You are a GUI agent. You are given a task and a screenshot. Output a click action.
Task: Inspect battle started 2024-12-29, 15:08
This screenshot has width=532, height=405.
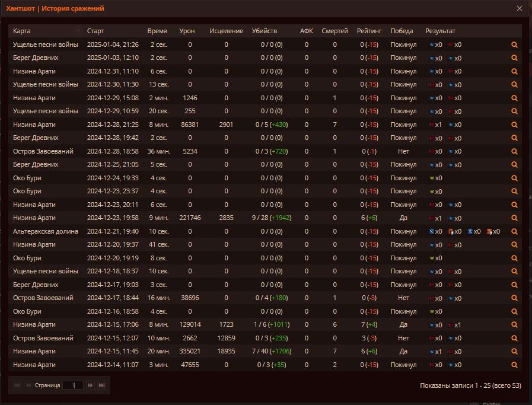pyautogui.click(x=514, y=98)
